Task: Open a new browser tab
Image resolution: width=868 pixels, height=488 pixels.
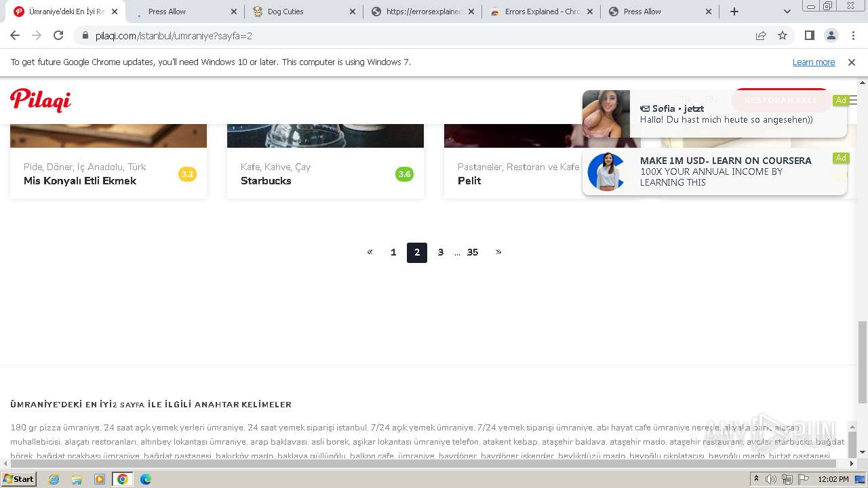Action: [x=734, y=12]
